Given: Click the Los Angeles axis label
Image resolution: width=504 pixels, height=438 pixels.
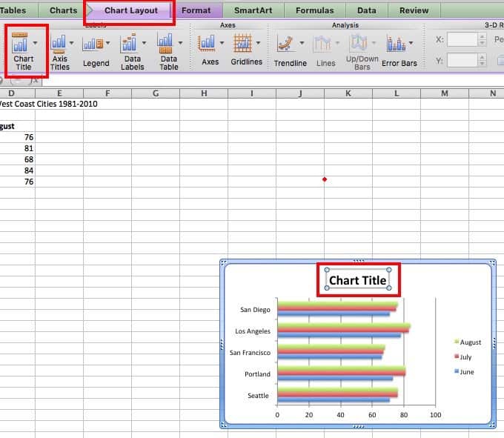Looking at the screenshot, I should 253,331.
